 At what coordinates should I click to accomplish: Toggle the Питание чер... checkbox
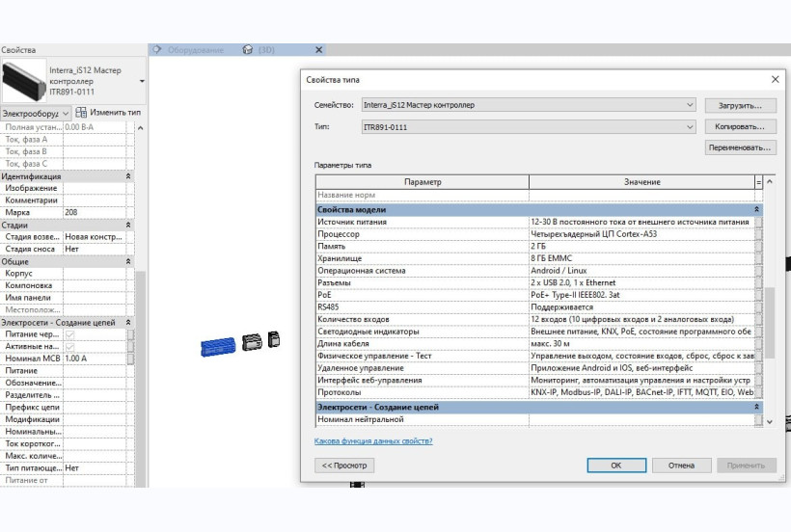pos(69,334)
